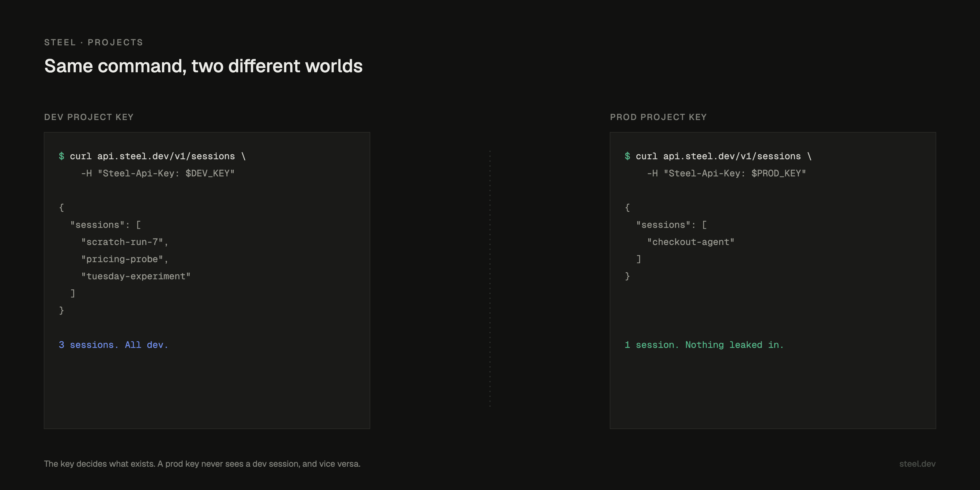Image resolution: width=980 pixels, height=490 pixels.
Task: Click '1 session. Nothing leaked in.' summary
Action: click(x=704, y=345)
